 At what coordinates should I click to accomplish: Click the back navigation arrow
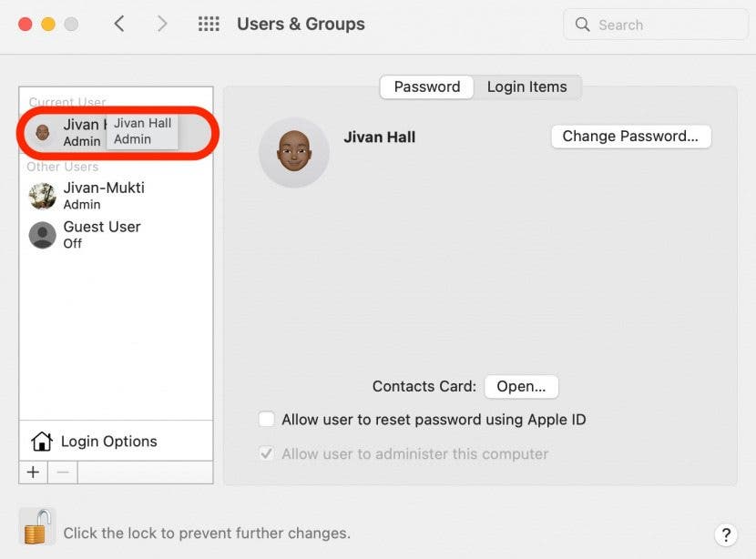tap(119, 24)
